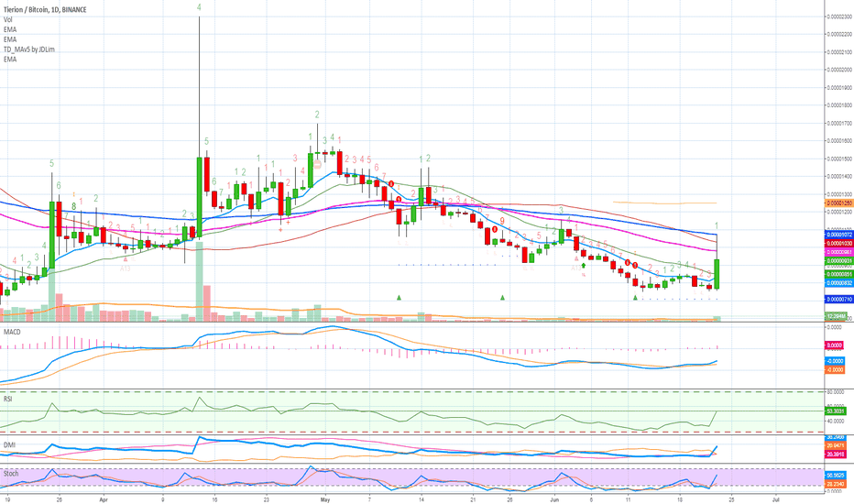Click the pink 20.3918 DMI value tag
This screenshot has height=504, width=854.
click(836, 454)
